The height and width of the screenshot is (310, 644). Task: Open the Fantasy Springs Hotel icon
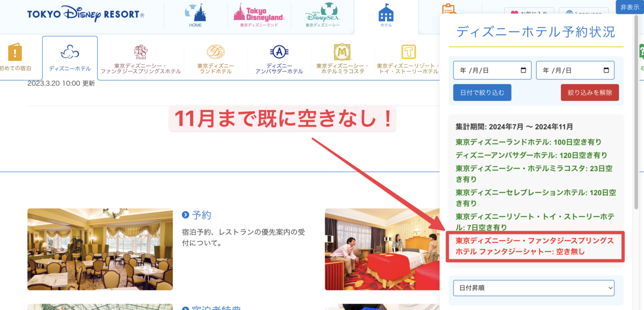[x=141, y=52]
